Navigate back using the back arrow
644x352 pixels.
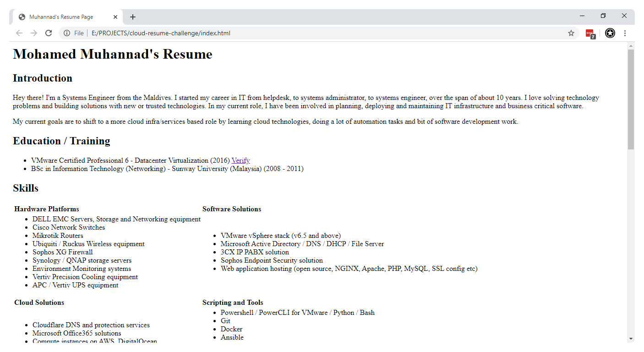tap(19, 33)
